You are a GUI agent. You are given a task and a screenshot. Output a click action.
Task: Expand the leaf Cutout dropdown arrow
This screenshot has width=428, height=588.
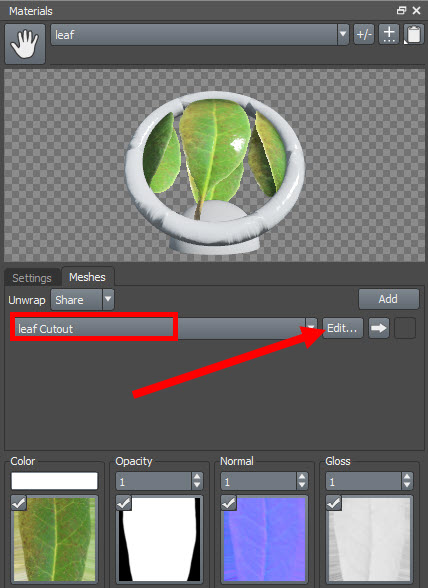click(x=311, y=328)
